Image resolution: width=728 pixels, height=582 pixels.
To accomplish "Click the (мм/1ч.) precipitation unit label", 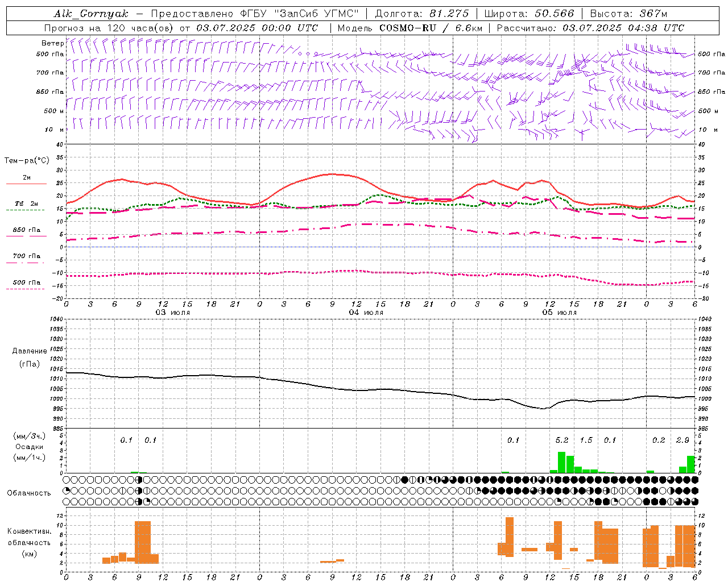I will point(29,458).
